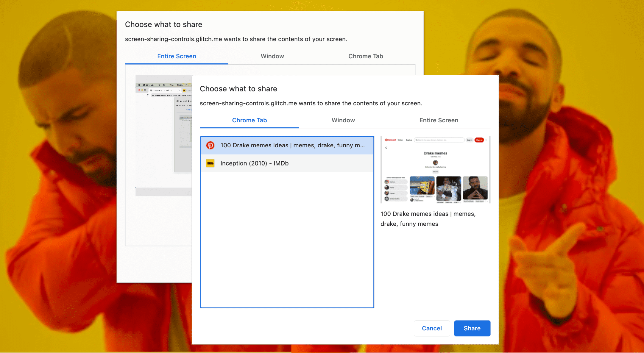Select Window tab in front dialog
Viewport: 644px width, 353px height.
343,121
